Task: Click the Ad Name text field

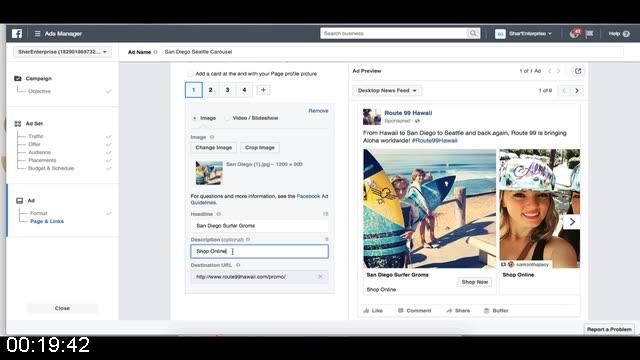Action: coord(392,52)
